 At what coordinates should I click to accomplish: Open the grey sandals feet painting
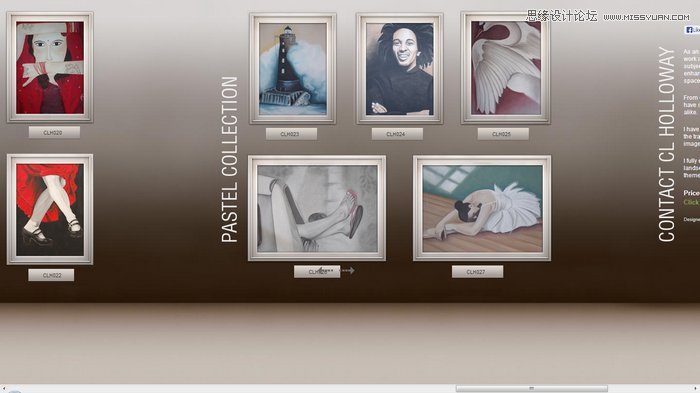[x=317, y=208]
